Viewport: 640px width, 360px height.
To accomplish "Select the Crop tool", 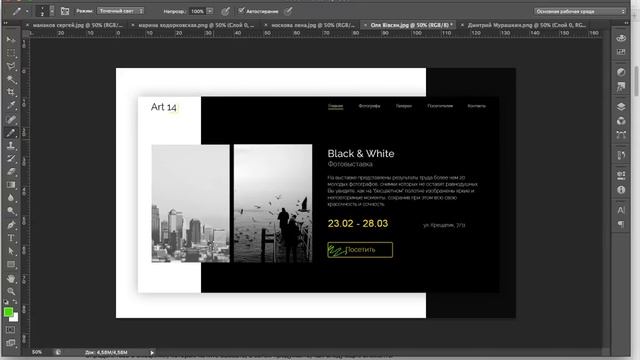I will pyautogui.click(x=11, y=92).
